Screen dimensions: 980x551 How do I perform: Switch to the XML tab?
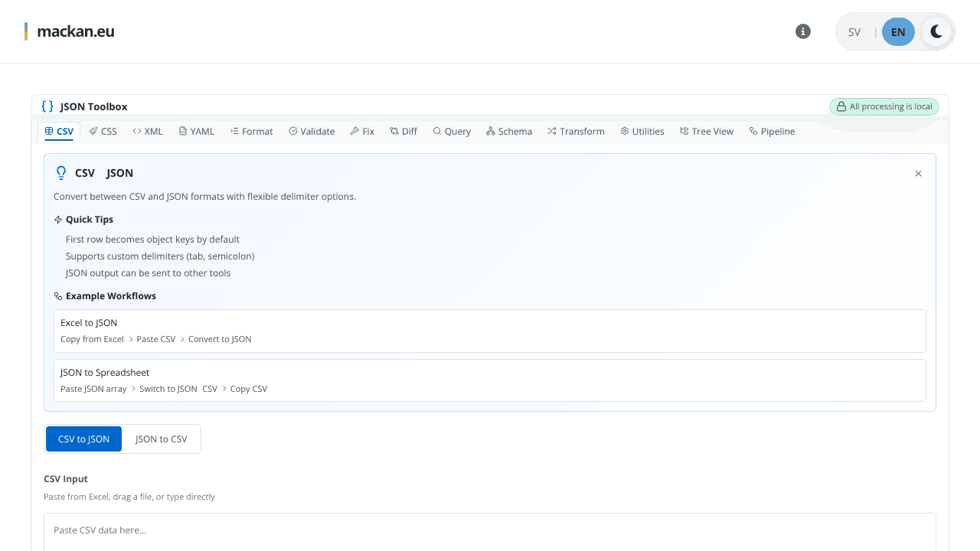pyautogui.click(x=147, y=132)
